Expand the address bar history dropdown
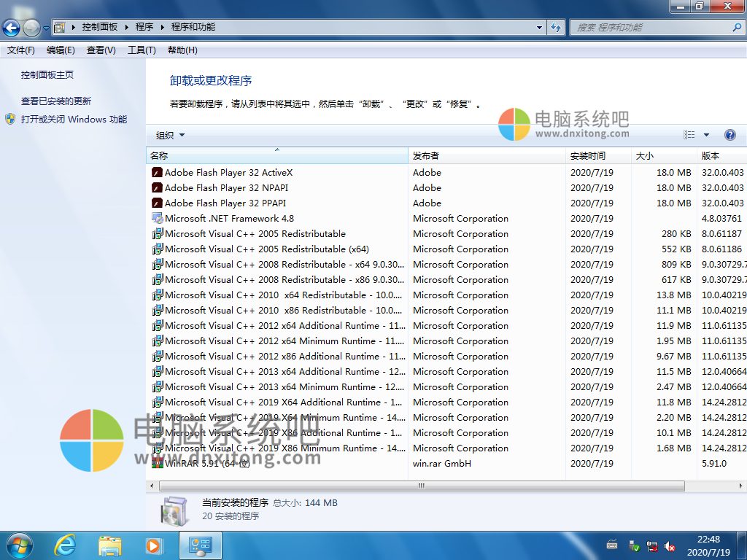The height and width of the screenshot is (560, 747). click(540, 28)
